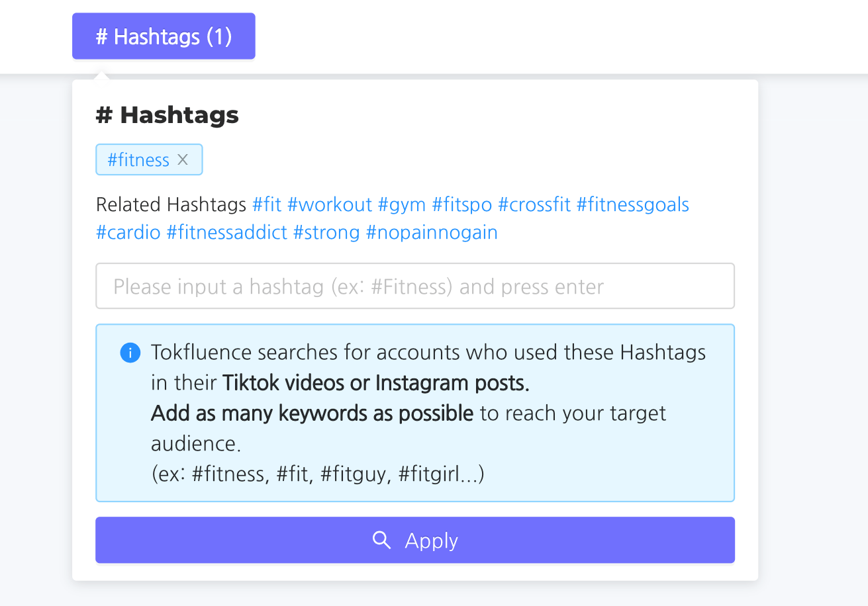This screenshot has width=868, height=606.
Task: Focus the hashtag input text field
Action: (415, 286)
